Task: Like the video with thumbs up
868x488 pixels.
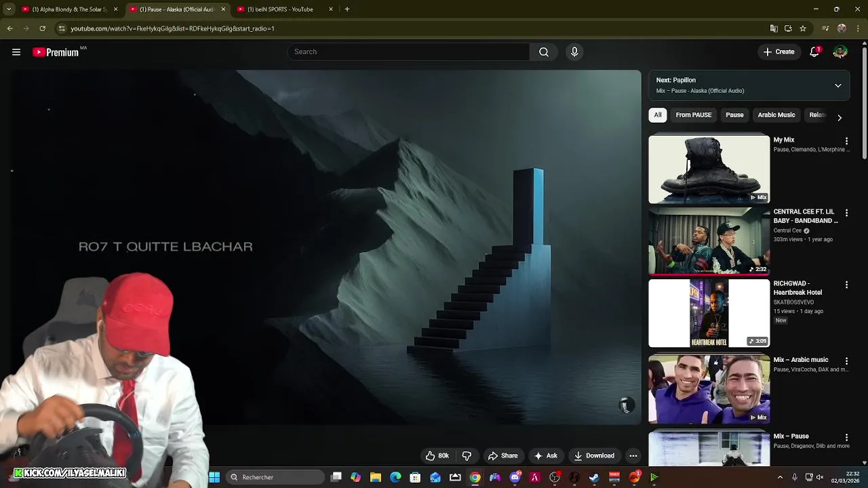Action: point(437,456)
